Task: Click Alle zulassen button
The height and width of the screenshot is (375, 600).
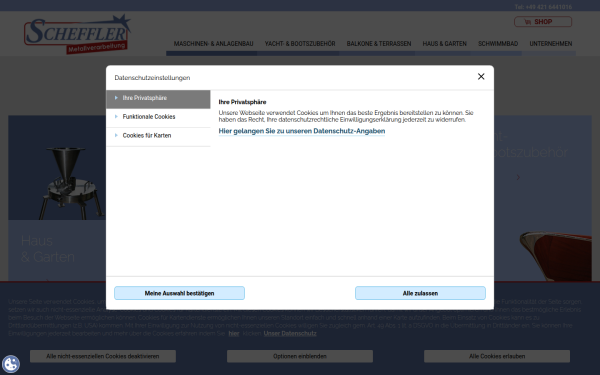Action: (x=420, y=293)
